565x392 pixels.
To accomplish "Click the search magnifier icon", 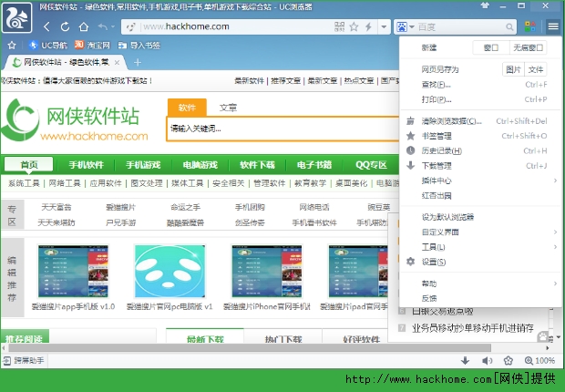I will pos(509,26).
